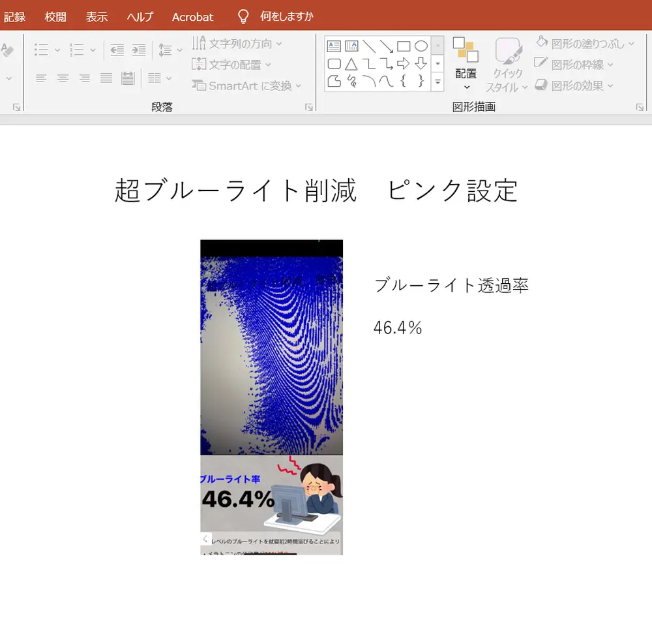Open the Acrobat ribbon tab
Image resolution: width=652 pixels, height=644 pixels.
(192, 17)
